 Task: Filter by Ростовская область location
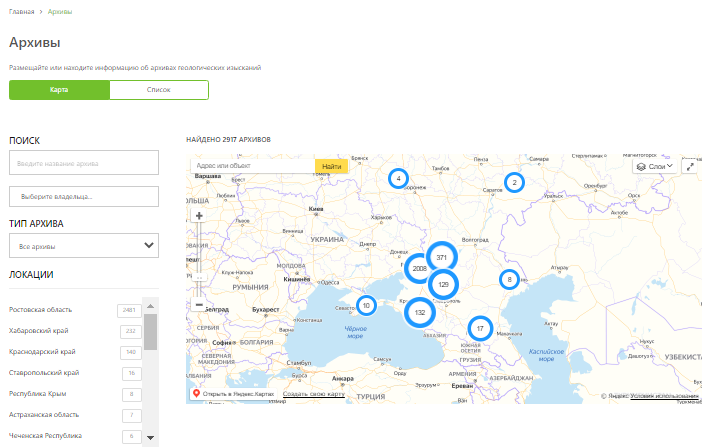point(43,310)
